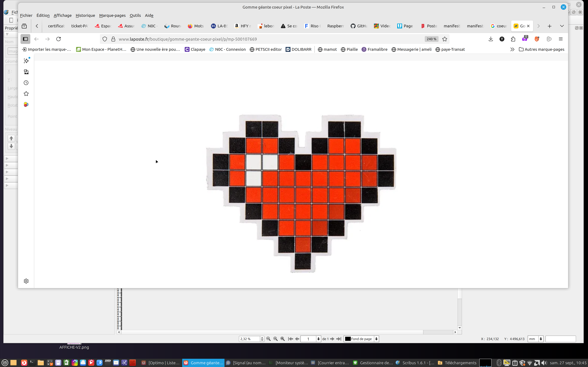
Task: Open the sidebar synced tabs icon
Action: click(x=26, y=72)
